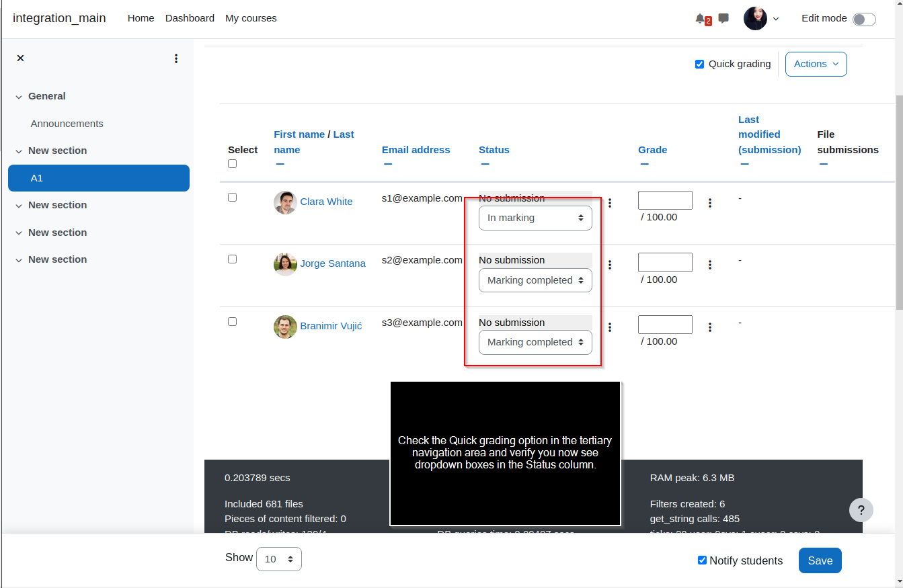Expand the user menu chevron
903x588 pixels.
[776, 19]
